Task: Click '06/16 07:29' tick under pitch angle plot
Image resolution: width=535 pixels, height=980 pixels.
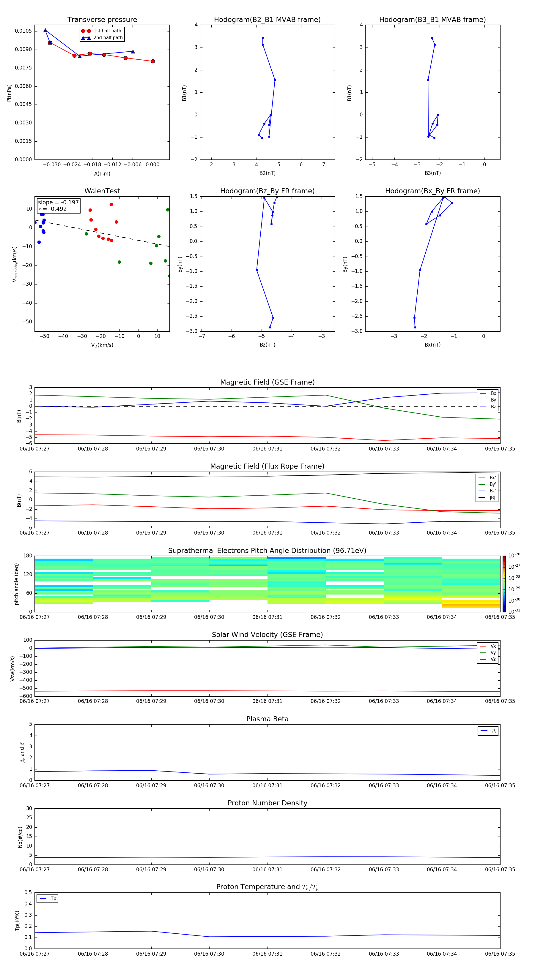Action: [x=151, y=617]
